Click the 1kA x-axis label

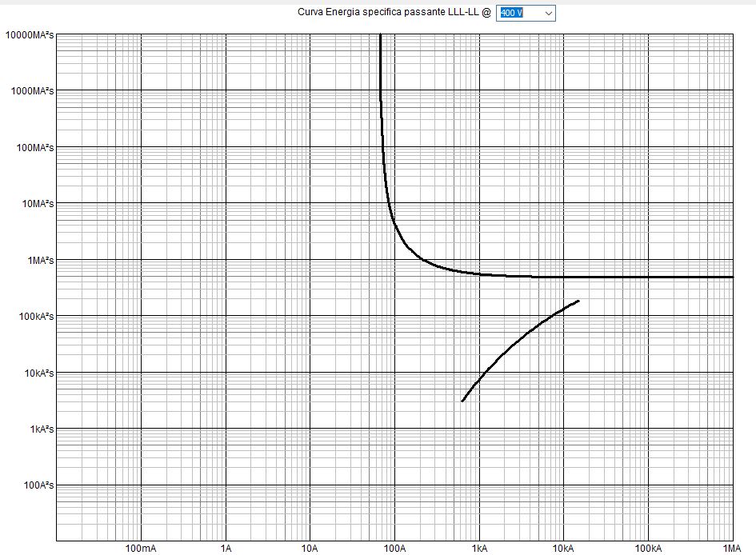tap(479, 549)
